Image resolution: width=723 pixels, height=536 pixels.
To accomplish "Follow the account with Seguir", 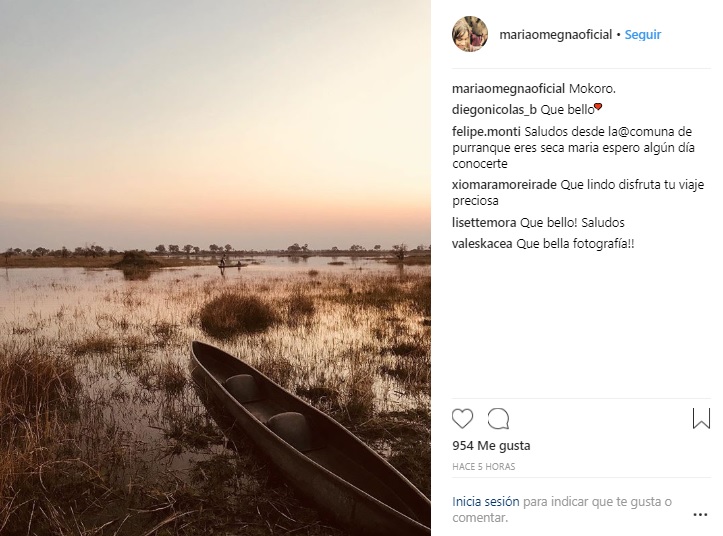I will [x=643, y=34].
